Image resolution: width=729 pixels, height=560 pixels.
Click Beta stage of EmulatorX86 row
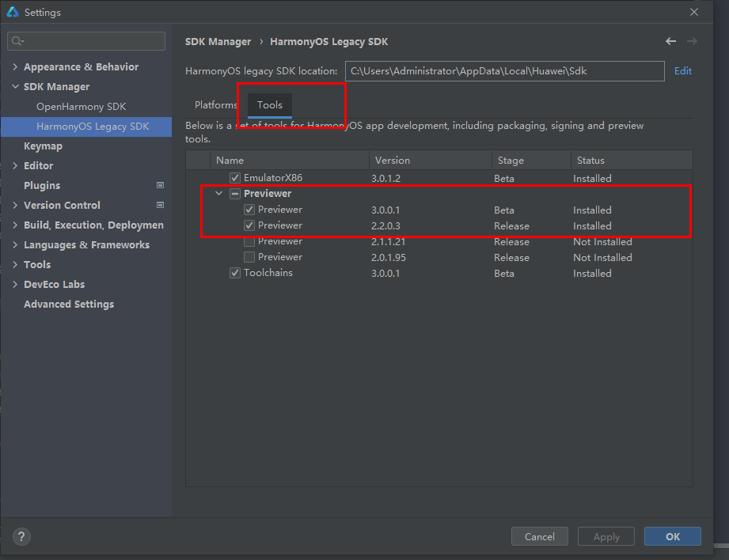click(504, 179)
